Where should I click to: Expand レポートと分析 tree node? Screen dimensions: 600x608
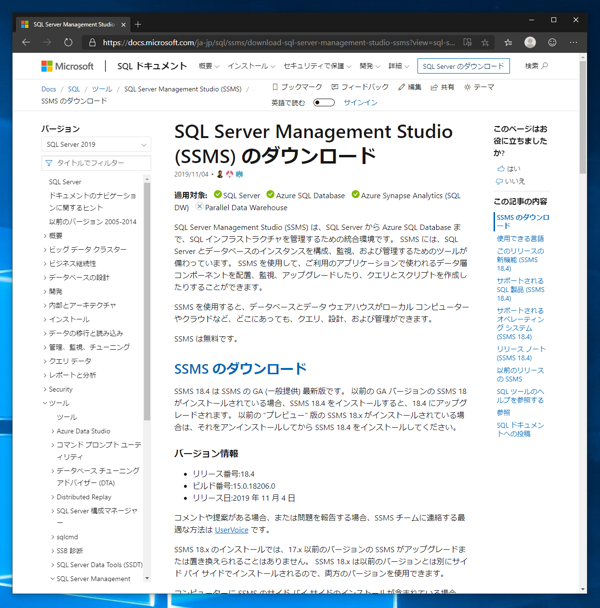point(45,375)
